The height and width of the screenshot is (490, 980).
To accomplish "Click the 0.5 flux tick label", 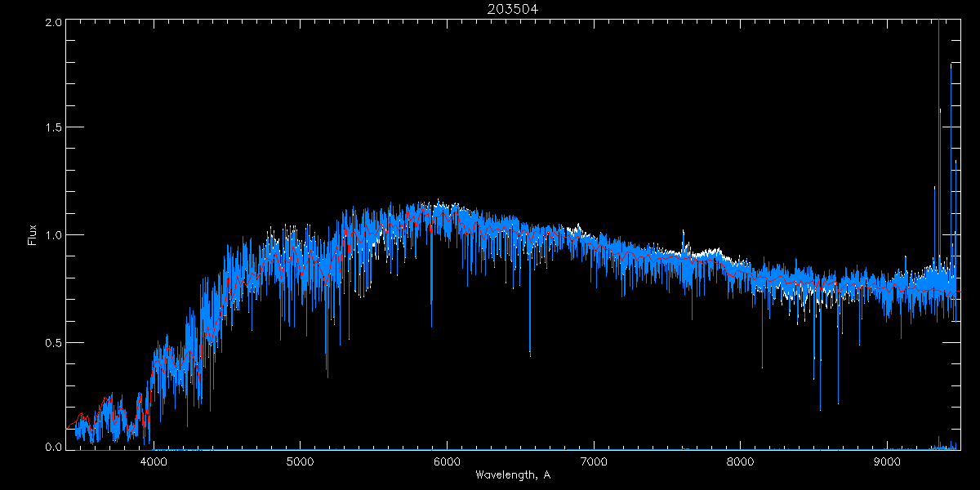I will pyautogui.click(x=54, y=342).
